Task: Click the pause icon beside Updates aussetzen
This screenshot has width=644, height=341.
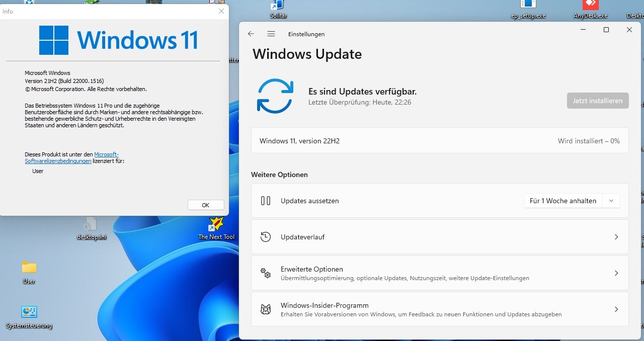Action: [266, 201]
